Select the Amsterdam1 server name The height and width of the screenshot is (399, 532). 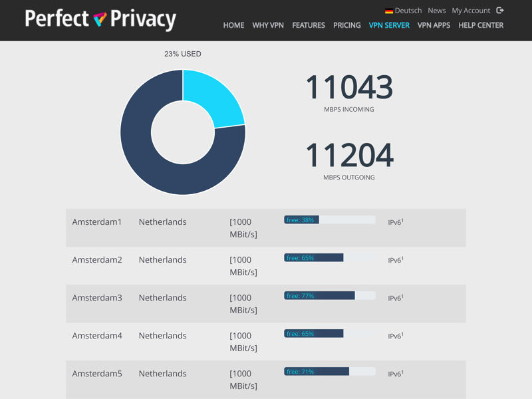click(96, 222)
